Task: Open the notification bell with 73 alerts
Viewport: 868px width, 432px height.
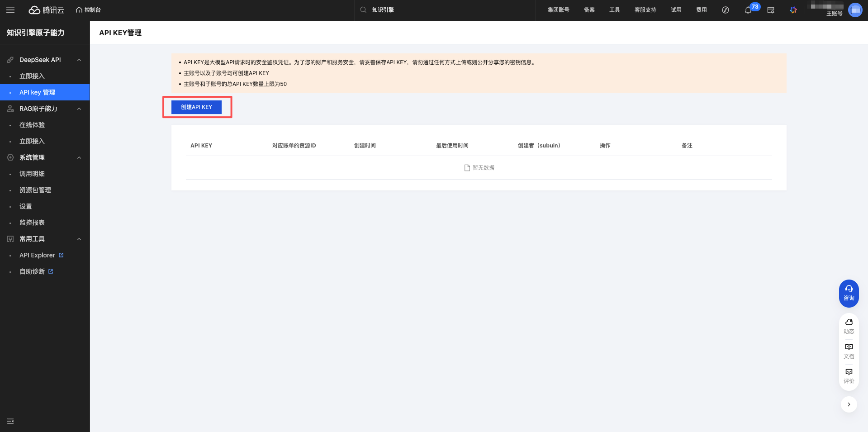Action: pyautogui.click(x=747, y=9)
